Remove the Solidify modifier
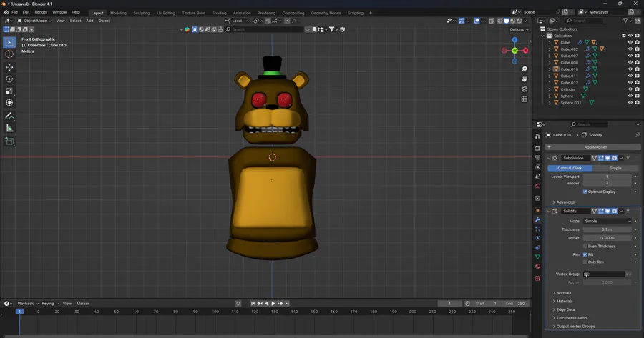Screen dimensions: 644x338 [x=628, y=212]
